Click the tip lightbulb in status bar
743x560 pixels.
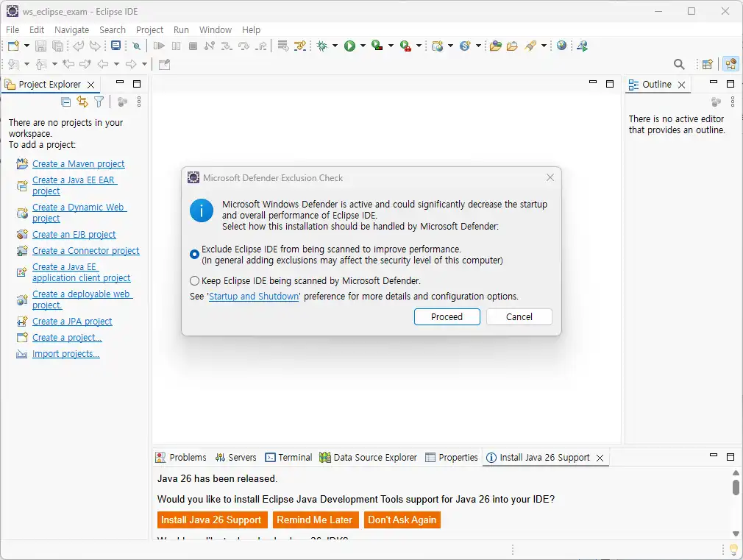point(733,550)
